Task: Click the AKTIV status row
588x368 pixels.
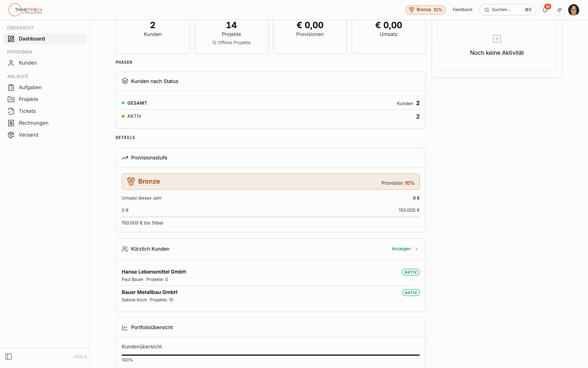Action: [x=271, y=116]
